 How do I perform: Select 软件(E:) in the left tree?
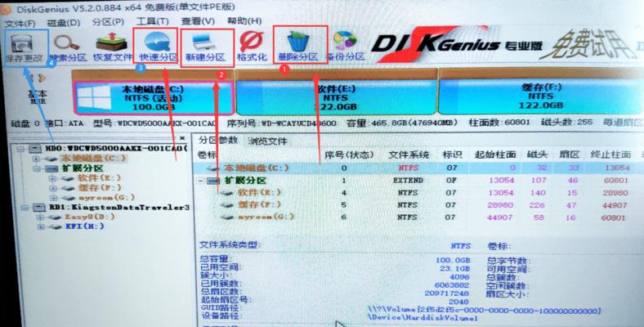[x=98, y=178]
